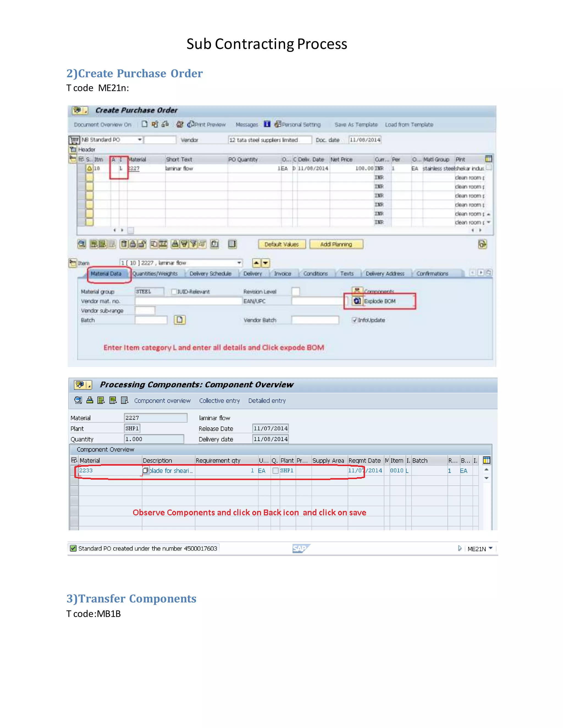This screenshot has height=728, width=563.
Task: Select the Material Data tab
Action: pos(106,274)
